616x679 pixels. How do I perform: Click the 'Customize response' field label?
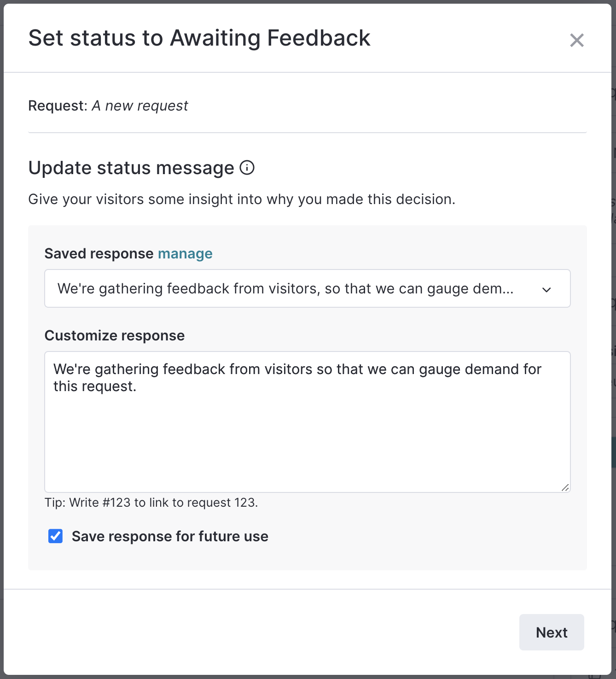coord(115,335)
